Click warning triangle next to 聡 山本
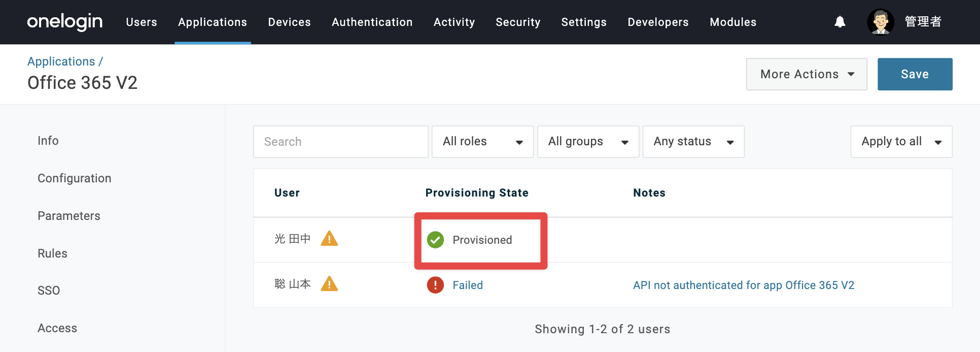The height and width of the screenshot is (352, 980). tap(329, 283)
